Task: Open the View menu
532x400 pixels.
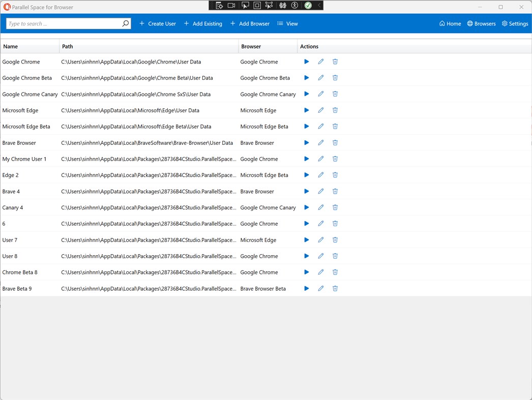Action: pos(287,23)
